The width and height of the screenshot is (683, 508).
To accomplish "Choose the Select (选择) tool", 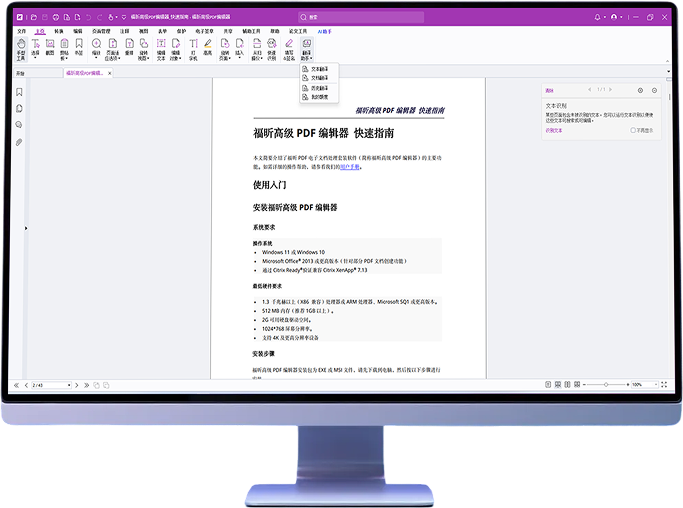I will (x=35, y=48).
